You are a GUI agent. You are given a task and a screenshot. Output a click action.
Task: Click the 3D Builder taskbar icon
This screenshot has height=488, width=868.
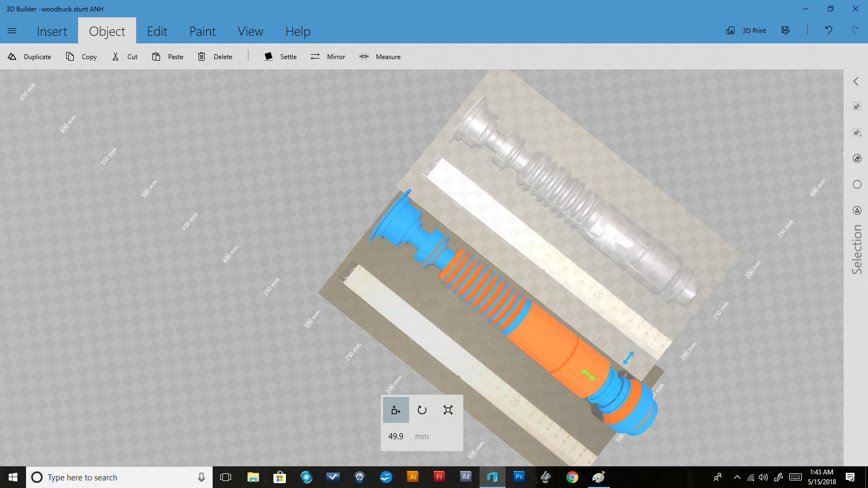click(x=493, y=477)
